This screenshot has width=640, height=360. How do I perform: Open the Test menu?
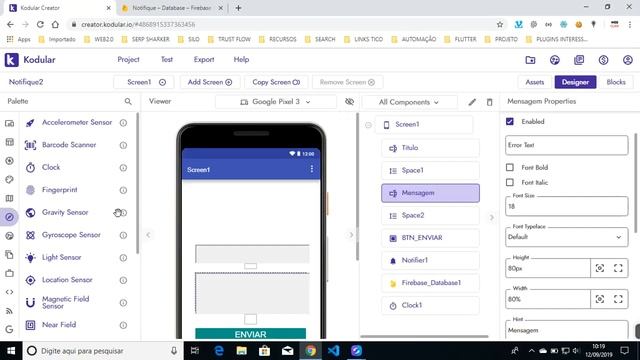tap(167, 60)
